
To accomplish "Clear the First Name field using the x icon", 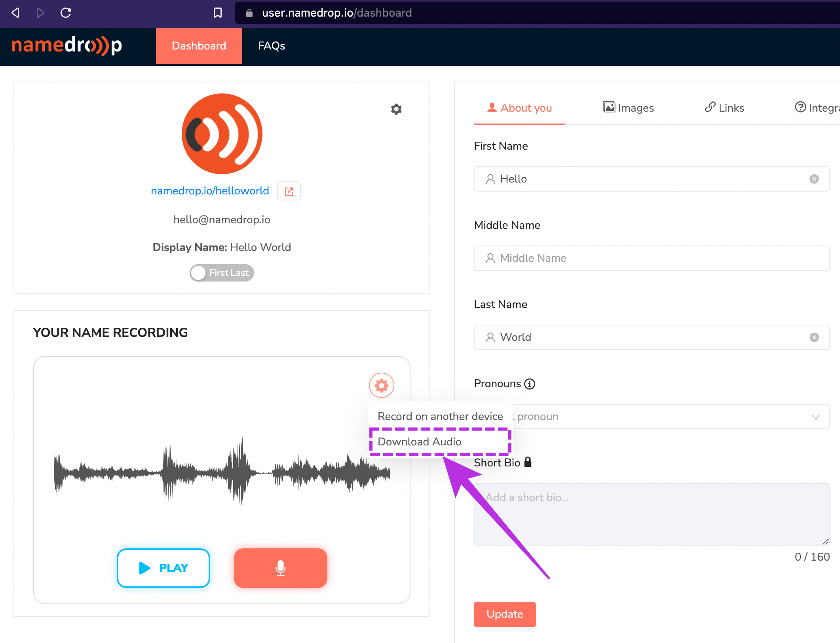I will [x=814, y=179].
